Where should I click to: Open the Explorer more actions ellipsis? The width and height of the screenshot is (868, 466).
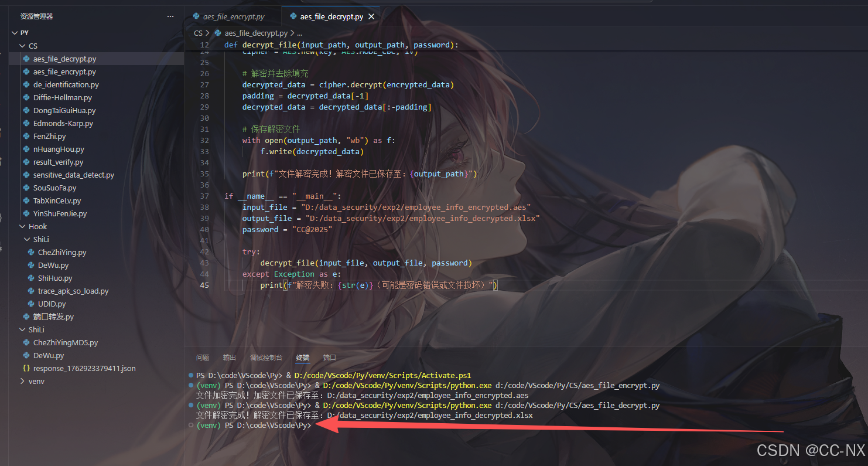(x=170, y=16)
